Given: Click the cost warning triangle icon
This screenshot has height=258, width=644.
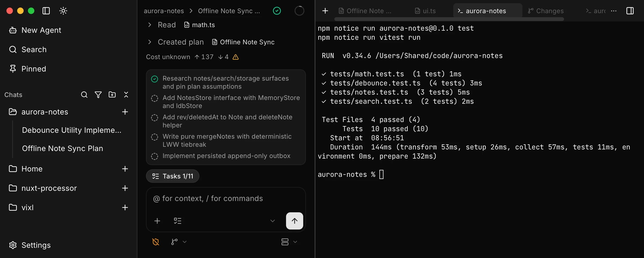Looking at the screenshot, I should point(236,57).
